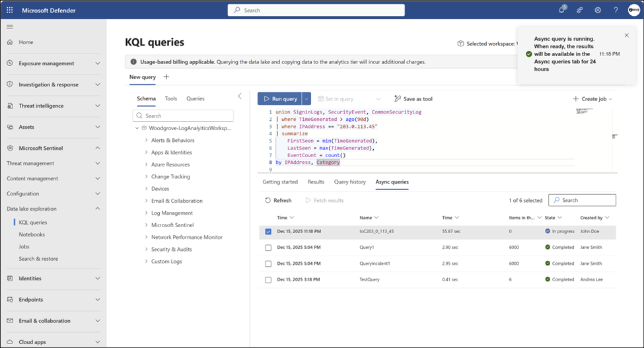This screenshot has width=644, height=348.
Task: Click the Microsoft Sentinel icon
Action: pyautogui.click(x=10, y=148)
